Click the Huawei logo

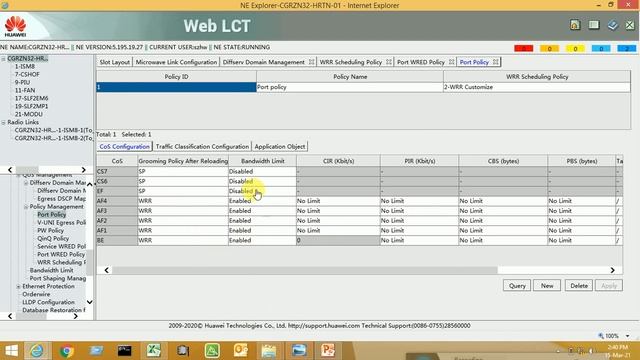(16, 26)
